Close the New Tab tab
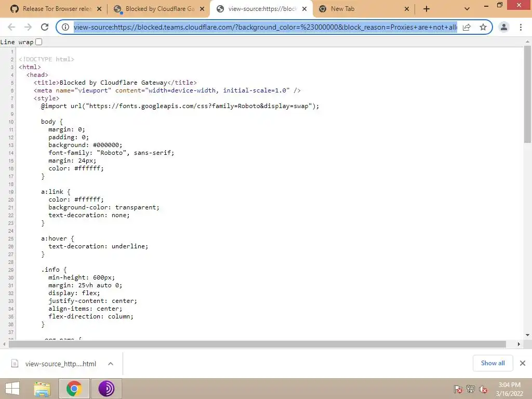The height and width of the screenshot is (399, 532). (x=407, y=9)
